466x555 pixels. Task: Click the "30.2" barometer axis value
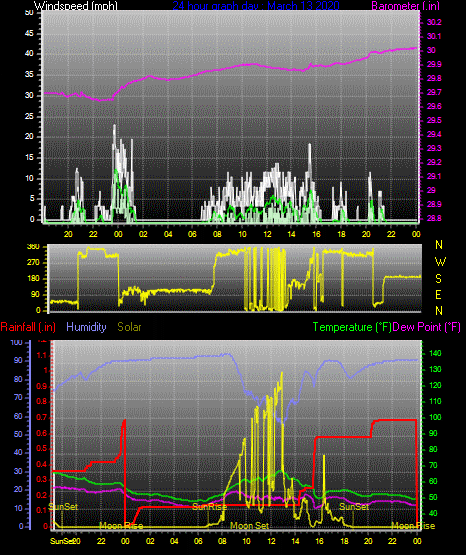click(x=434, y=22)
